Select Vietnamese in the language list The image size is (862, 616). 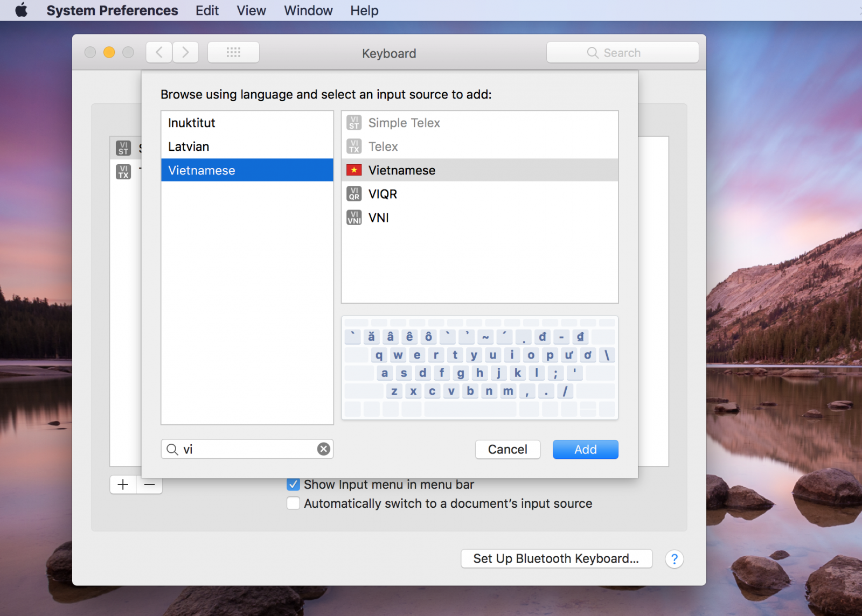pyautogui.click(x=247, y=170)
